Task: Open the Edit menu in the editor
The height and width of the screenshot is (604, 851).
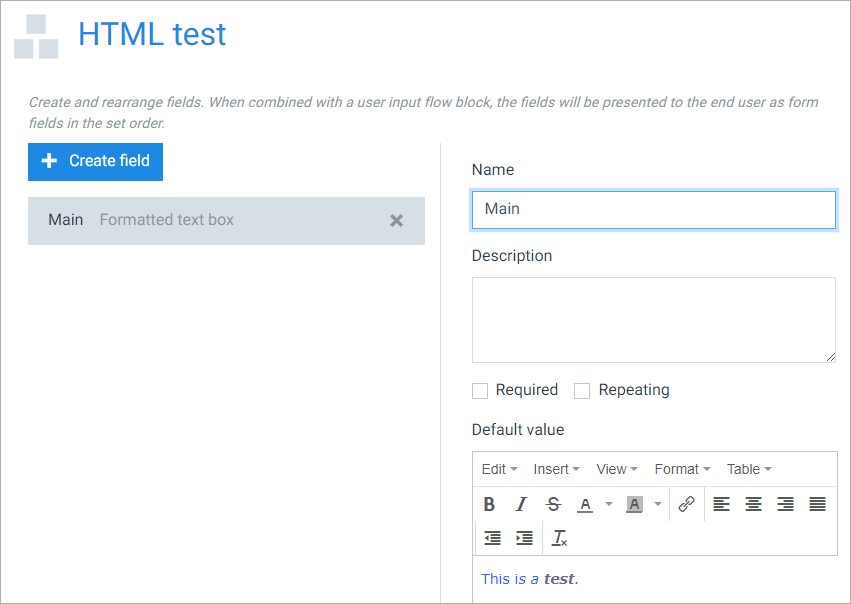Action: tap(499, 469)
